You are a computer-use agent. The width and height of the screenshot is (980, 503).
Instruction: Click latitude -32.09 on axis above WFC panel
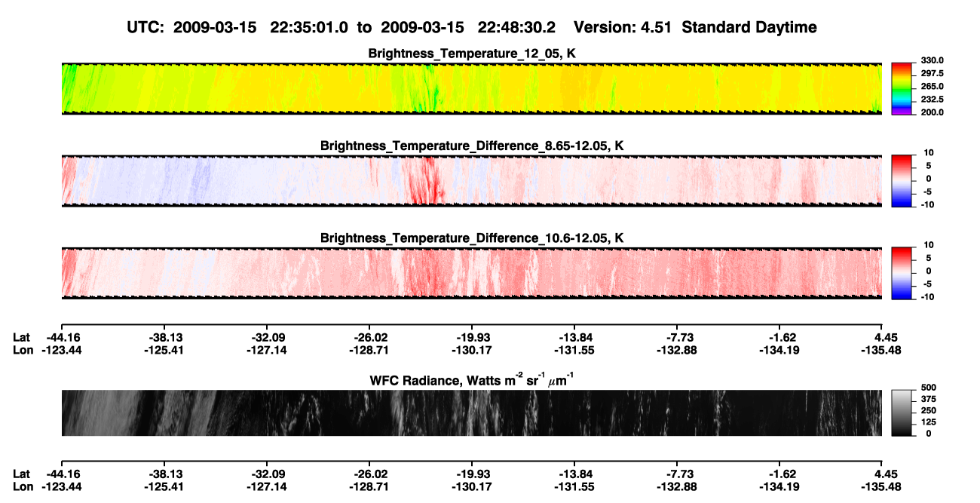coord(266,338)
